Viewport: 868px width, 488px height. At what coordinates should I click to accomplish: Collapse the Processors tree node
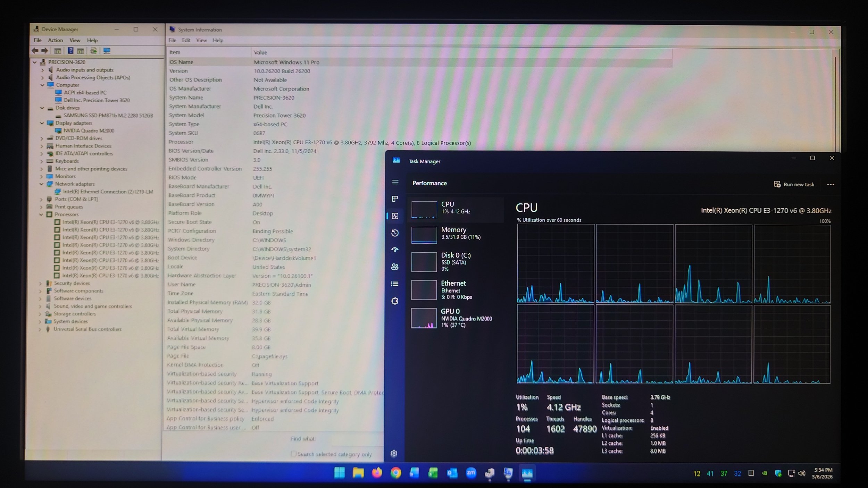coord(41,214)
